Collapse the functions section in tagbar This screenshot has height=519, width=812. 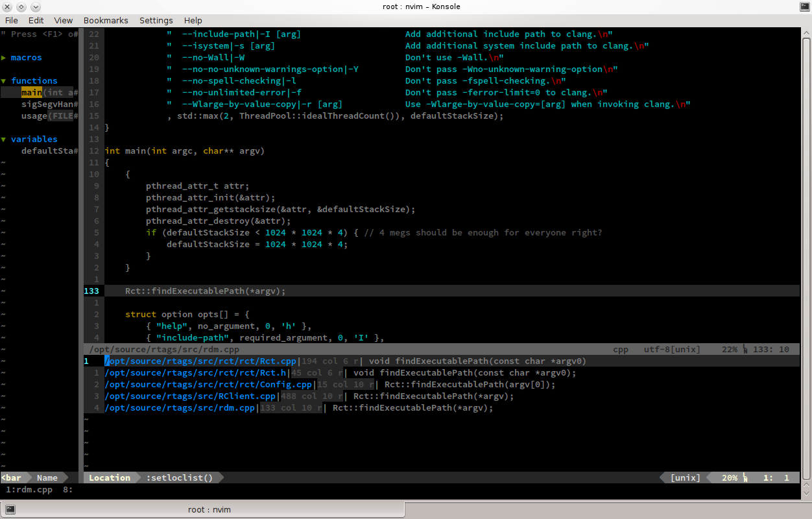click(x=4, y=81)
